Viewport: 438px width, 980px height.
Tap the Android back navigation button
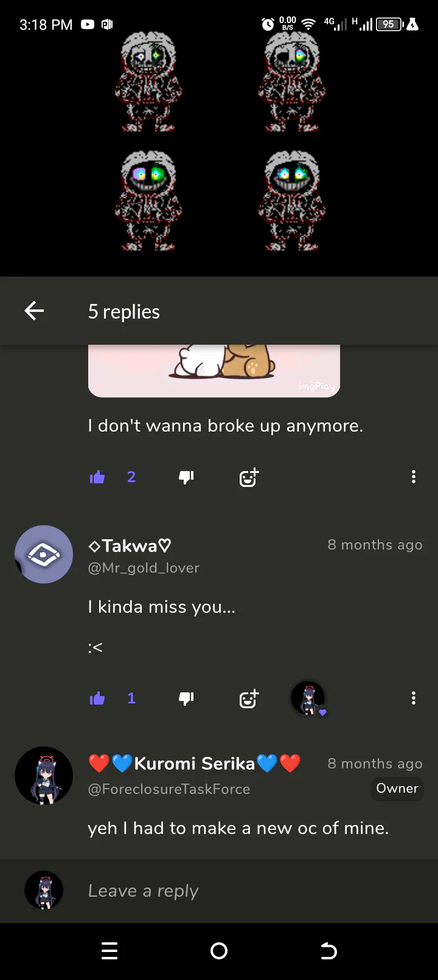[x=328, y=951]
